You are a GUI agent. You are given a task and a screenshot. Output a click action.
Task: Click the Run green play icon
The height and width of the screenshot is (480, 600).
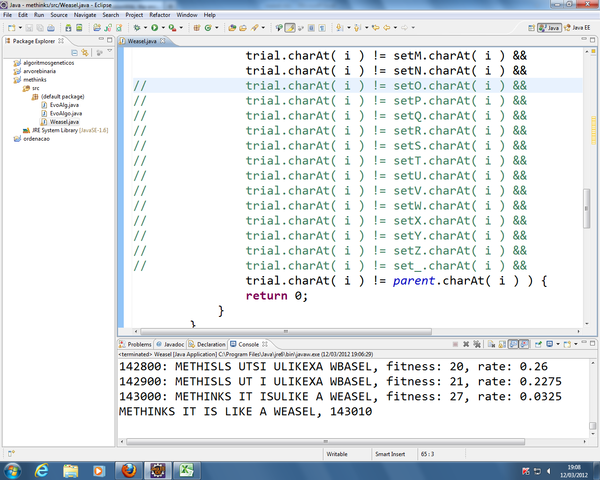tap(153, 29)
